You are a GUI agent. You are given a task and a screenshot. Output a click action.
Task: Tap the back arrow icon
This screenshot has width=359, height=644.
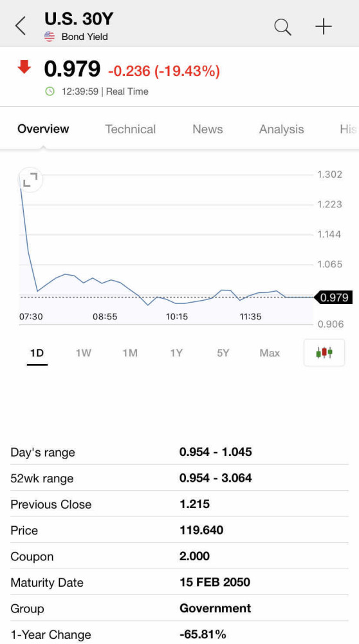[21, 26]
